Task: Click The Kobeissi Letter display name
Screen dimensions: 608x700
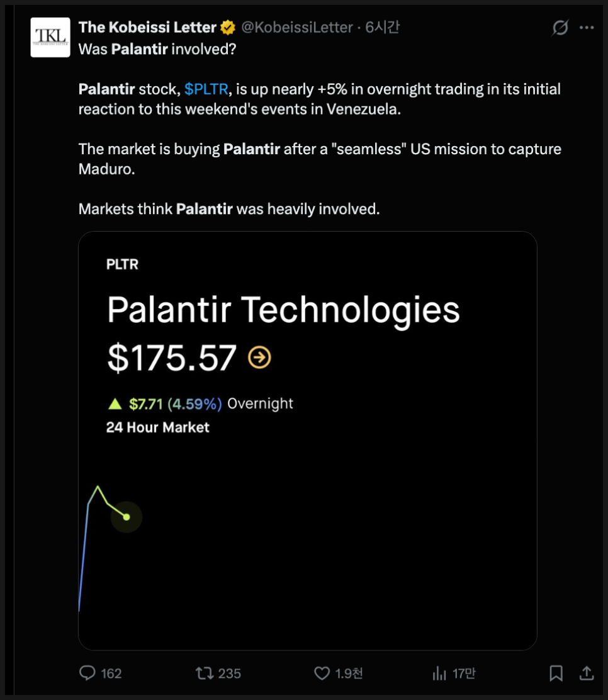Action: pyautogui.click(x=147, y=28)
